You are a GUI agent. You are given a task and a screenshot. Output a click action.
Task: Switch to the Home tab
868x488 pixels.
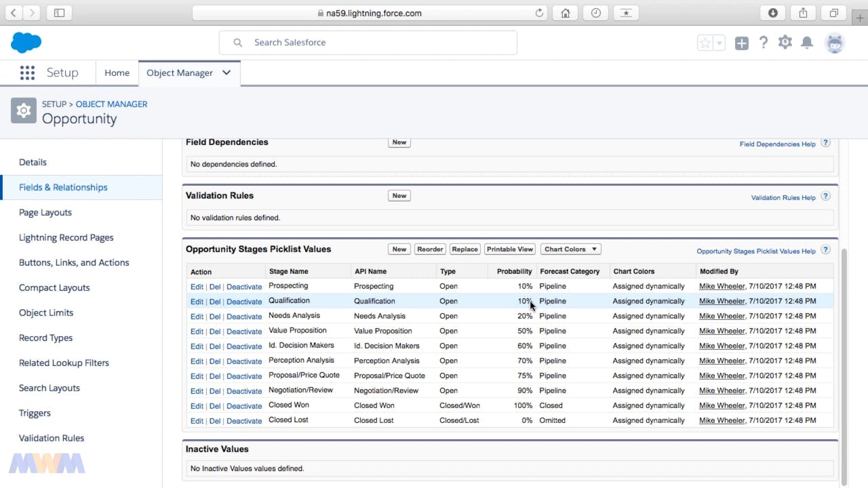pyautogui.click(x=117, y=73)
